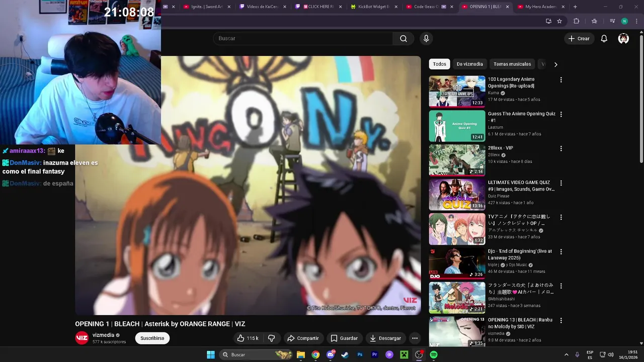Dislike the video with the thumbs-down icon
The height and width of the screenshot is (362, 644).
[x=271, y=338]
